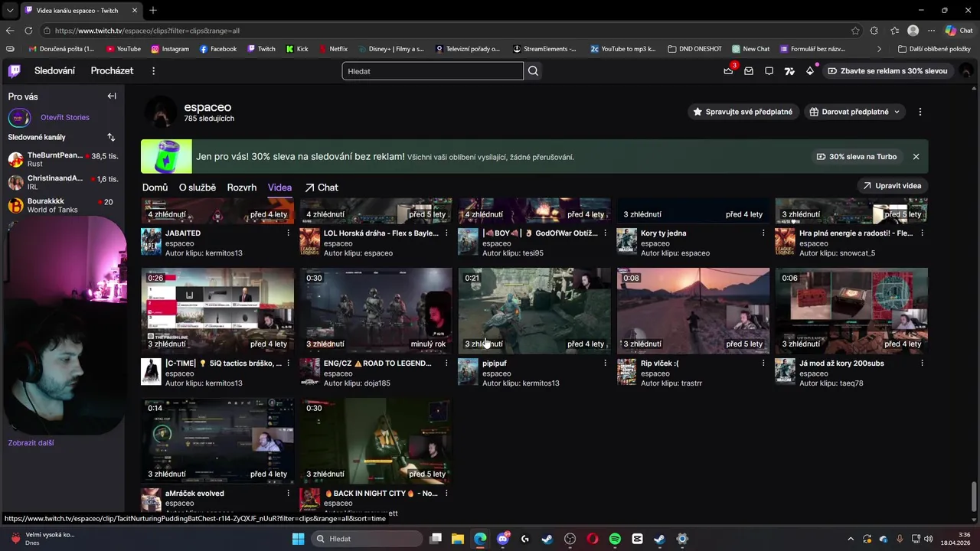Play the pipipuf clip thumbnail
The width and height of the screenshot is (980, 551).
534,310
